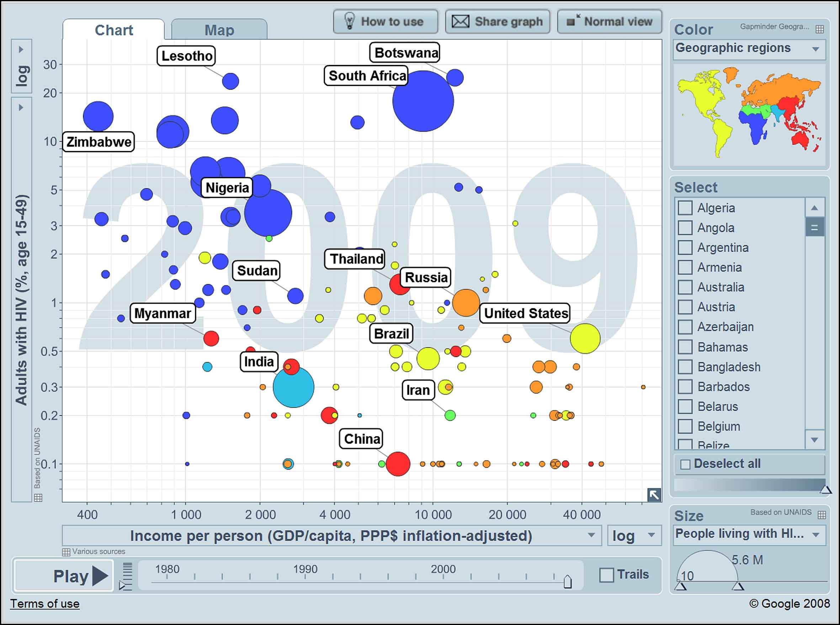The height and width of the screenshot is (625, 840).
Task: Enable the Trails checkbox
Action: pyautogui.click(x=607, y=575)
